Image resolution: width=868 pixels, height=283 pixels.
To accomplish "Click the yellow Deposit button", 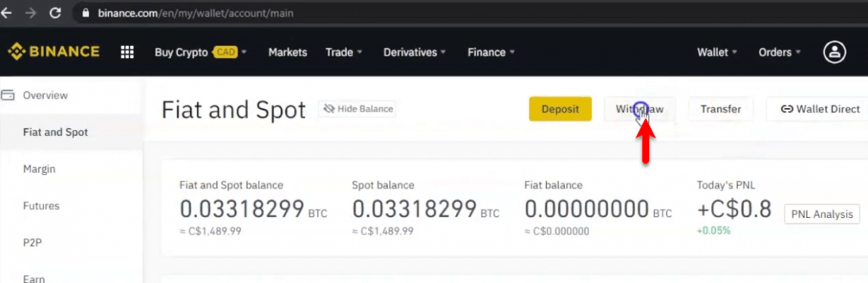I will (x=560, y=109).
